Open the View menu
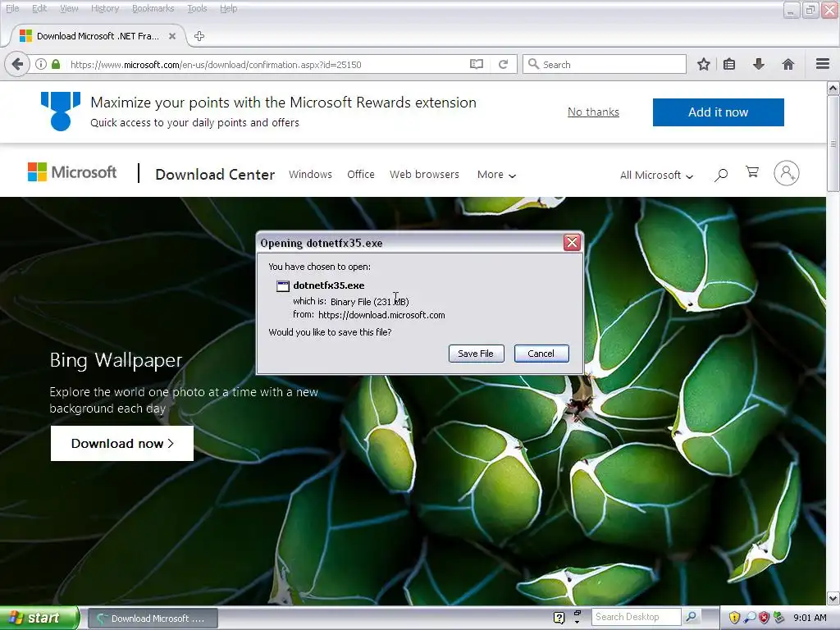Viewport: 840px width, 630px height. (x=69, y=8)
